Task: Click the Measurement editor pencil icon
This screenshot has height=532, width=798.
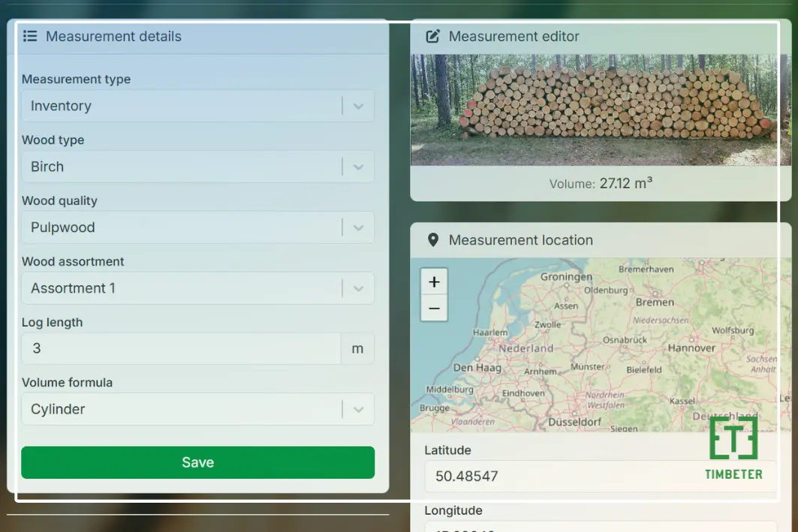Action: click(432, 36)
